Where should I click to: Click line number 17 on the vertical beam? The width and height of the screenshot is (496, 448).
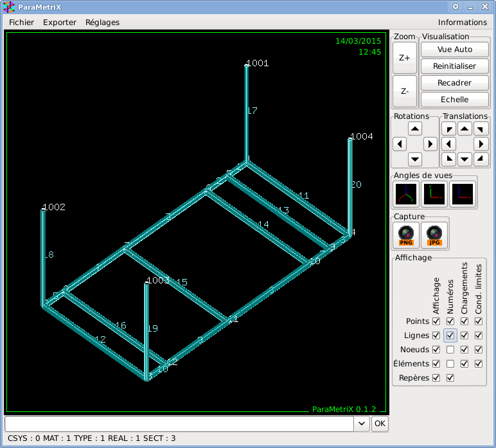click(x=252, y=111)
